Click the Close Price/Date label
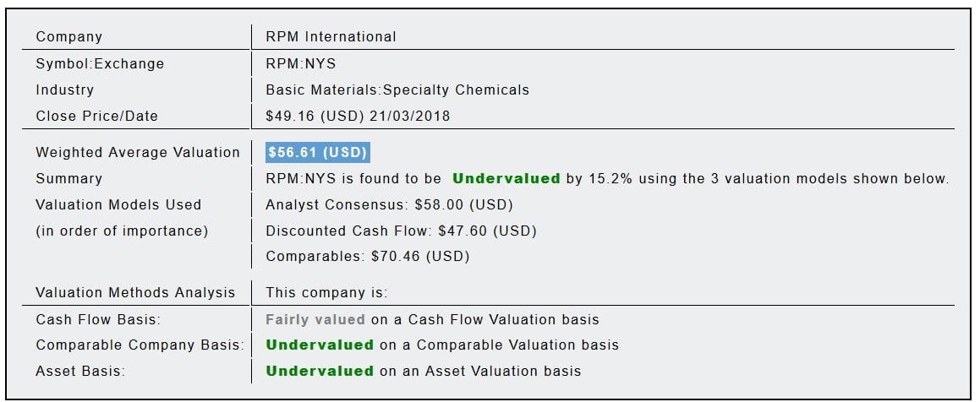Viewport: 980px width, 402px height. [96, 116]
